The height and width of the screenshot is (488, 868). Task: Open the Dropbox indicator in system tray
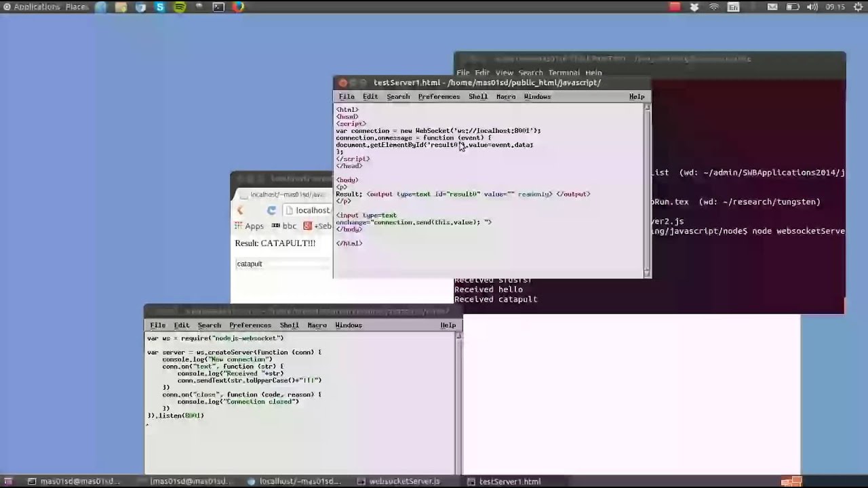[694, 7]
